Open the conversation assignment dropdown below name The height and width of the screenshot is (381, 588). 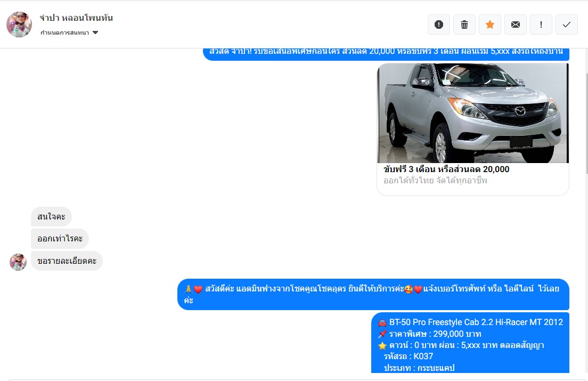tap(69, 33)
